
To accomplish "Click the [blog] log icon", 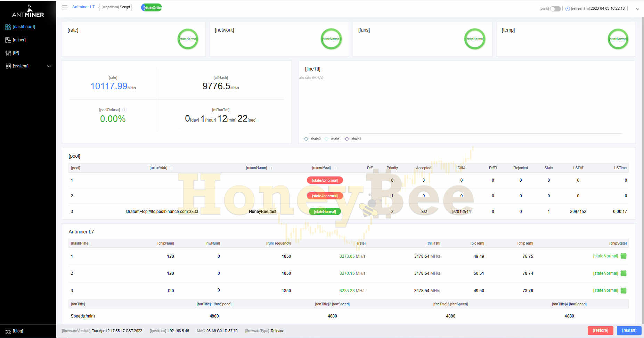I will [x=8, y=331].
